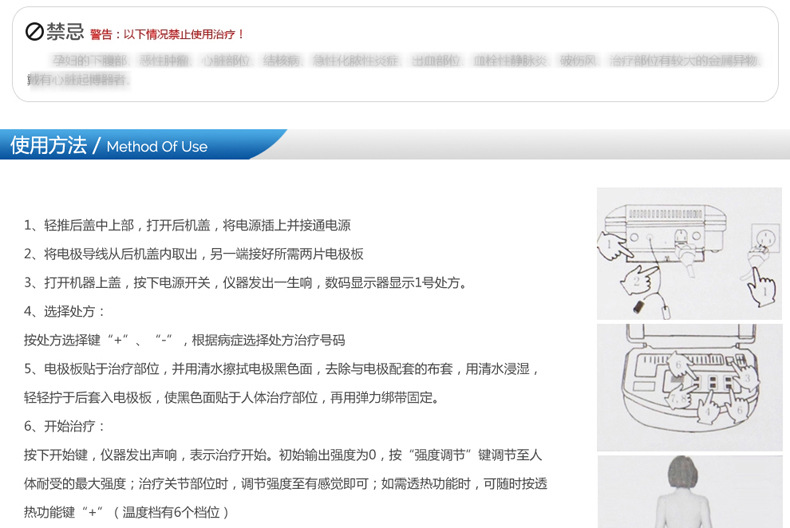Click the 按下开始键，仪器发出声响 line
Image resolution: width=790 pixels, height=528 pixels.
pyautogui.click(x=283, y=455)
